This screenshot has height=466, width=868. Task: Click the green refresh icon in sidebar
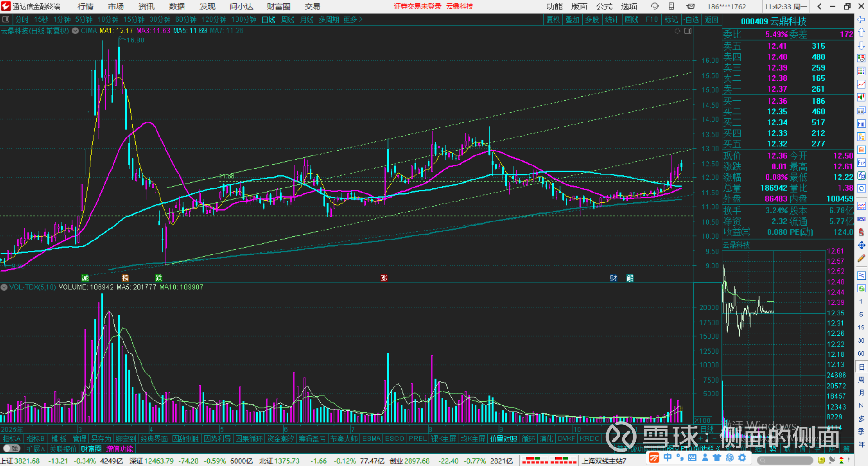tap(861, 288)
